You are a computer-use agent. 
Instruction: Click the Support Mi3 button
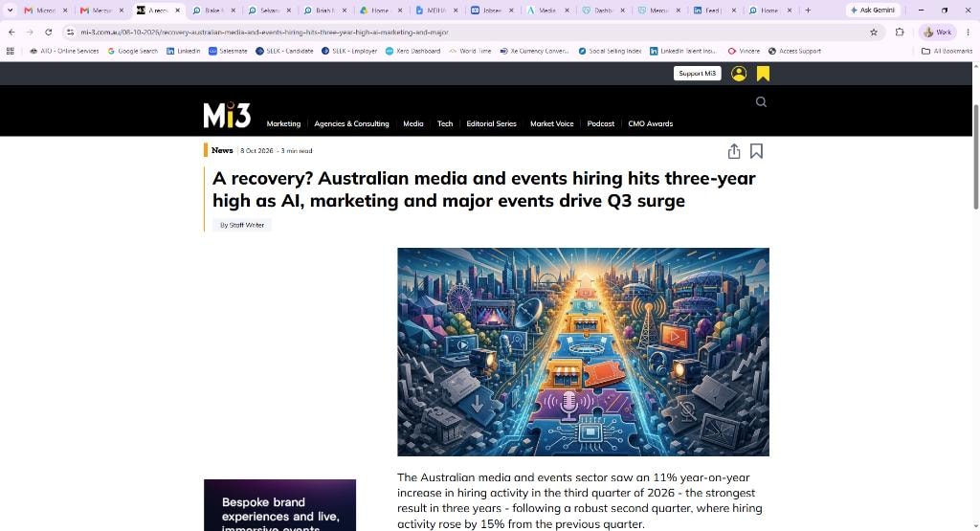[x=697, y=74]
